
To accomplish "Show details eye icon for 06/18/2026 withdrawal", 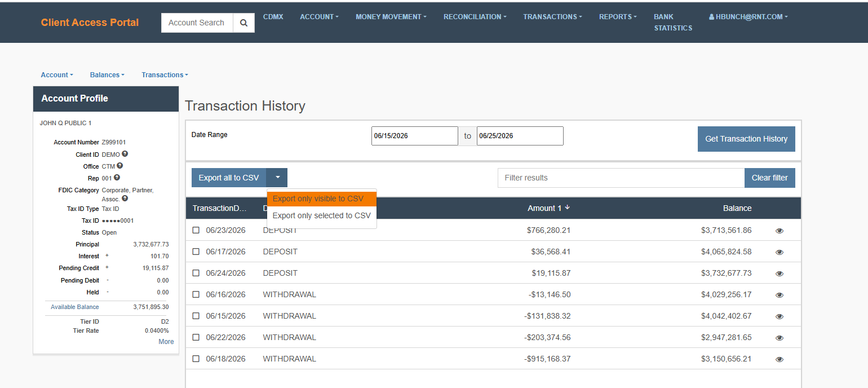I will 780,359.
